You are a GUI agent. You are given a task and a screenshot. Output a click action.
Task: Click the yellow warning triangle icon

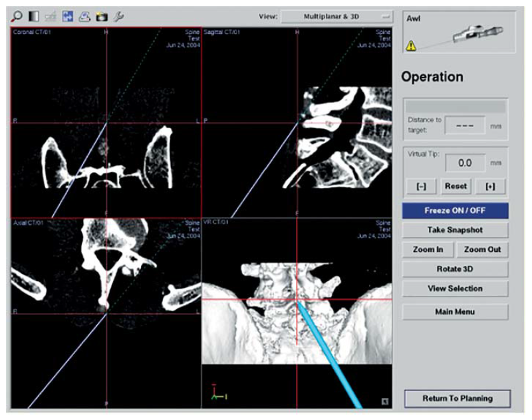coord(412,46)
